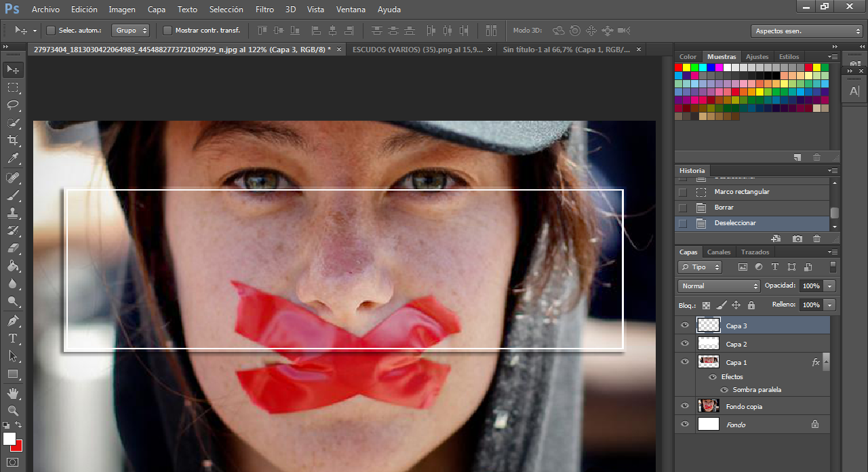The image size is (868, 472).
Task: Open the Filtro menu
Action: [264, 9]
